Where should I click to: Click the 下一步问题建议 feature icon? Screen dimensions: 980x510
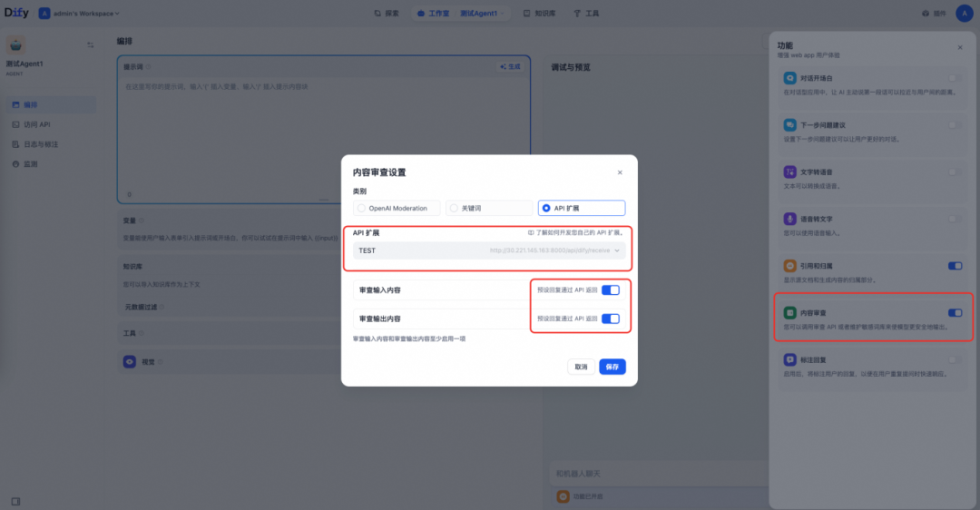tap(790, 125)
